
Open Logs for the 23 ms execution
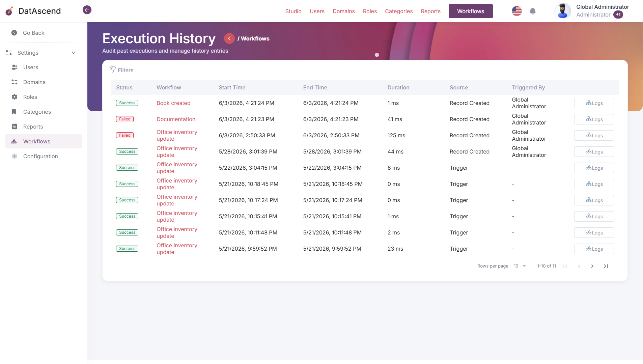(594, 249)
